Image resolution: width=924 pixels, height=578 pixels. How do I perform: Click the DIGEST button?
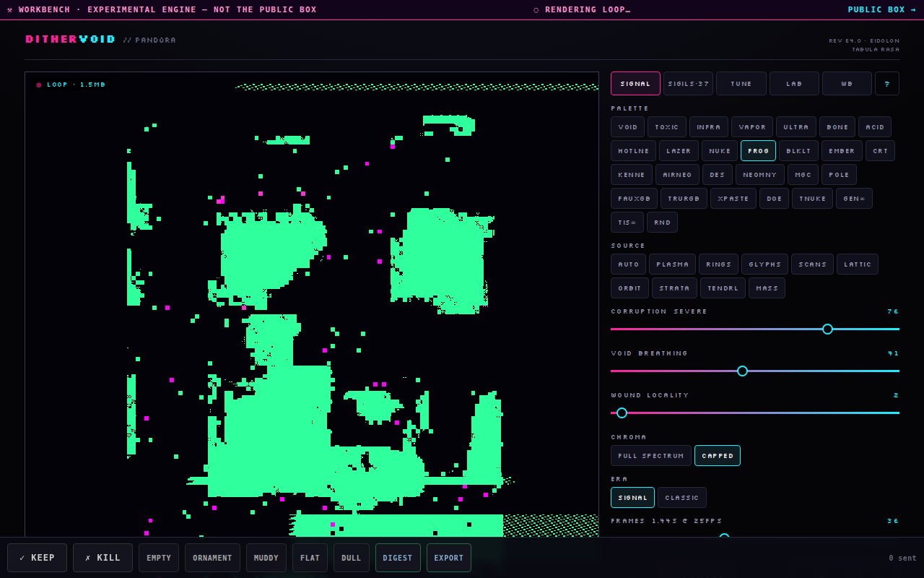point(398,558)
